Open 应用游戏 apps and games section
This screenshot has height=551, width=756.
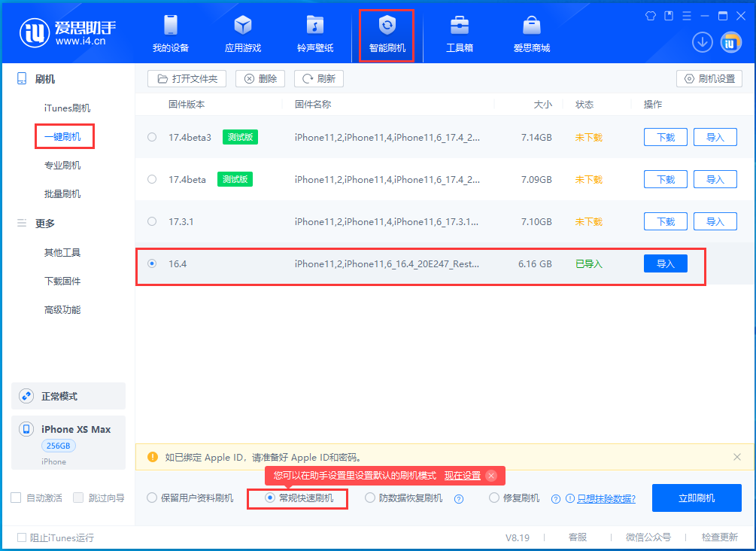(242, 34)
